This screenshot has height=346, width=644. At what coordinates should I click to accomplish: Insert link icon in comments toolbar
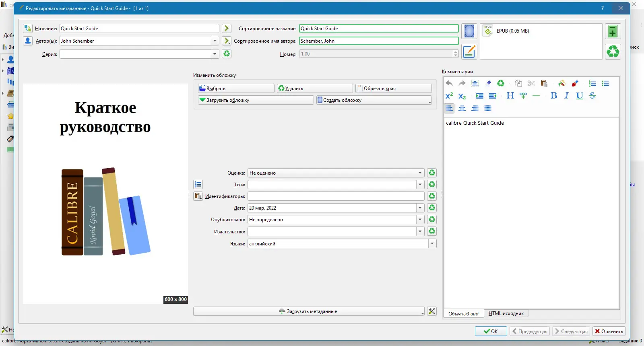coord(523,96)
